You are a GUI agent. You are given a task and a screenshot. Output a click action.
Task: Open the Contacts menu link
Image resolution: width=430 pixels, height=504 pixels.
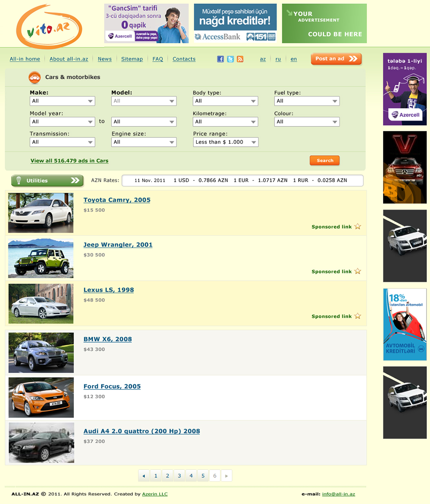click(184, 59)
